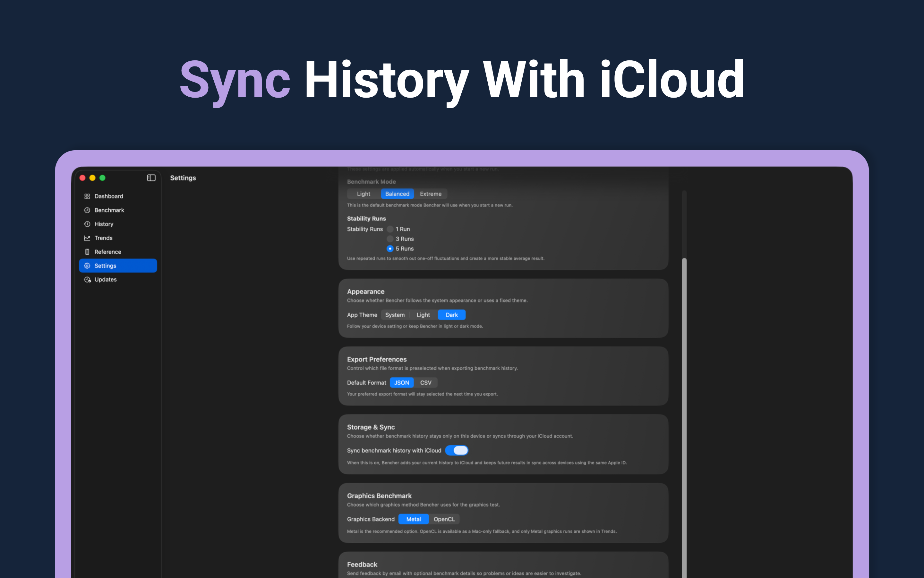Click the green full-screen window button
This screenshot has height=578, width=924.
(102, 178)
